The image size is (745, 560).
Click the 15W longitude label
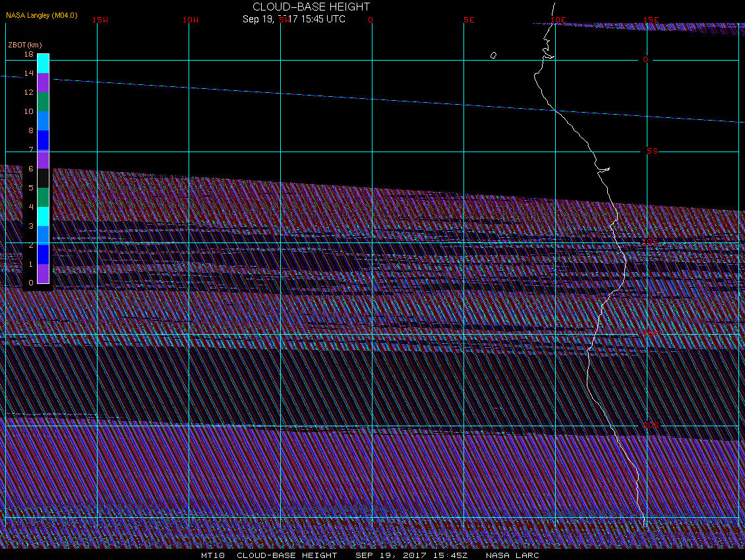coord(100,20)
